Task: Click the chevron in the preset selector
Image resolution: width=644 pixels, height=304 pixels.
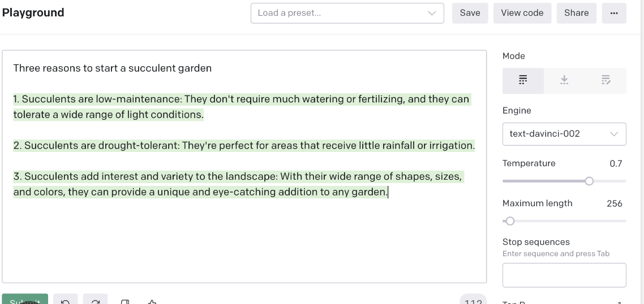Action: point(432,13)
